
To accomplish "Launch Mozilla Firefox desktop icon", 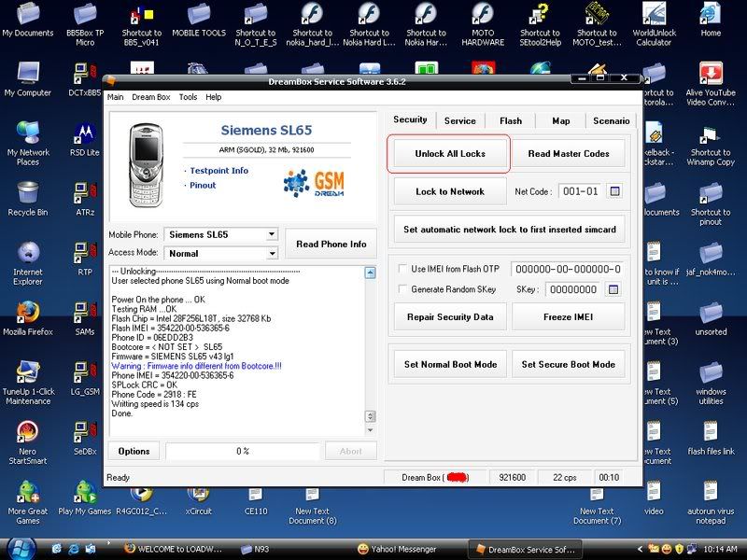I will tap(28, 318).
